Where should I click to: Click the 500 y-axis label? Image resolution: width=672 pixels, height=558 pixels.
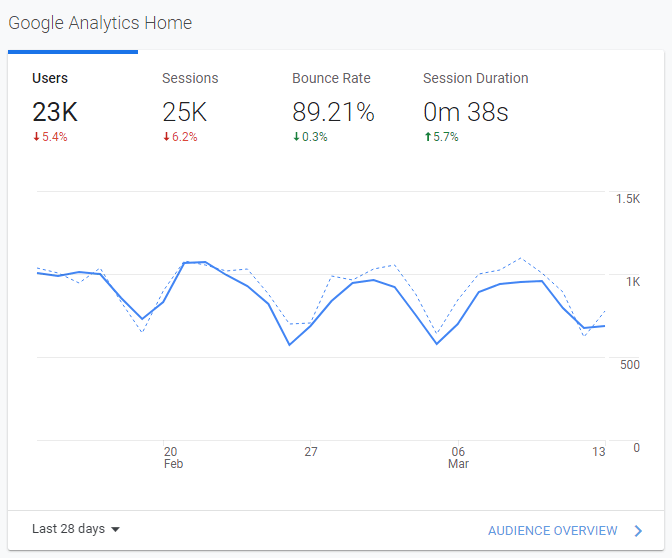tap(630, 365)
